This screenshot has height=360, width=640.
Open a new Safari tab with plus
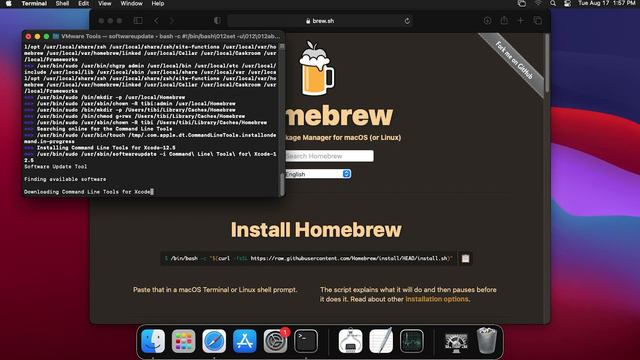520,20
